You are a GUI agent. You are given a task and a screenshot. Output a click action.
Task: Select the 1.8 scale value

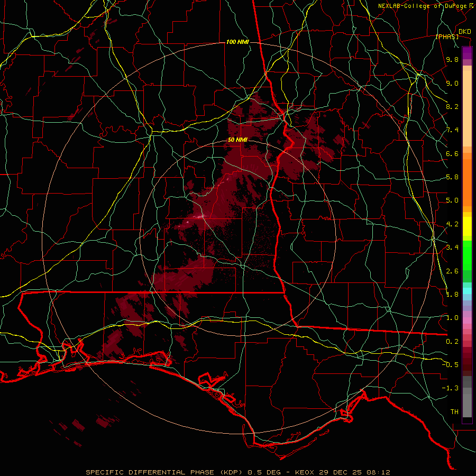coord(452,295)
